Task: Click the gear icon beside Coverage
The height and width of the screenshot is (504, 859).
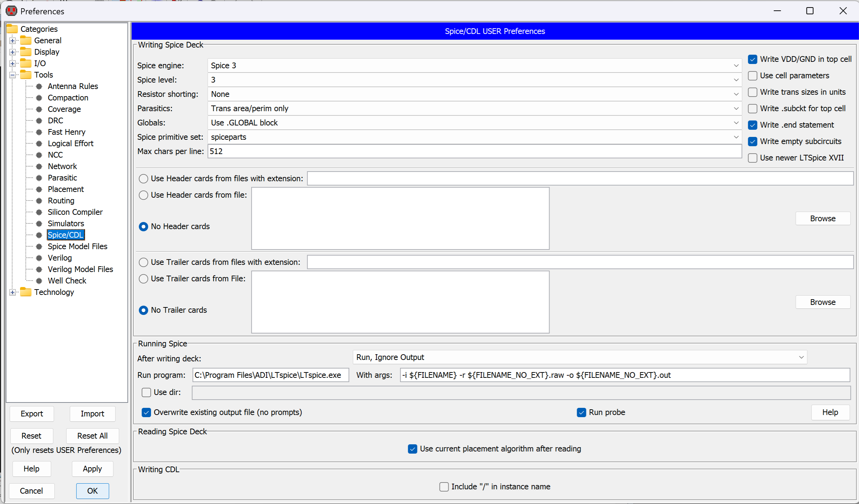Action: [39, 109]
